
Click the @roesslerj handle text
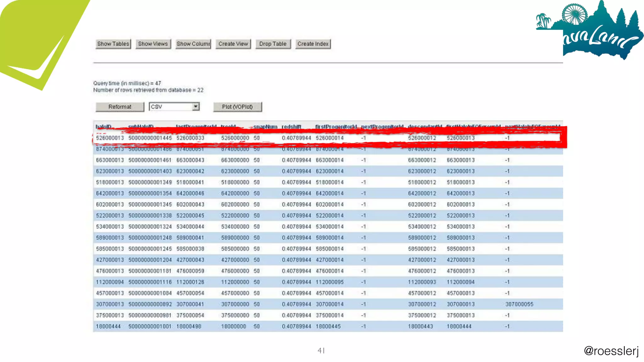[x=611, y=351]
